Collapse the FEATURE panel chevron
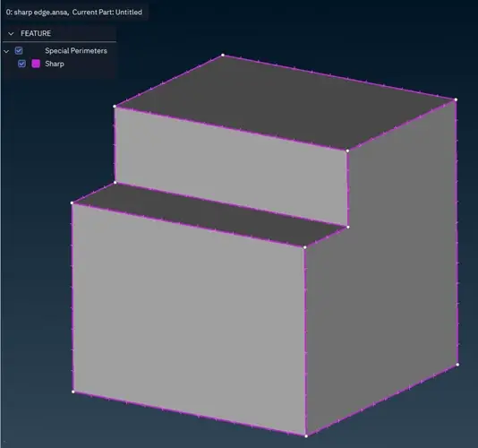478x448 pixels. click(x=11, y=33)
